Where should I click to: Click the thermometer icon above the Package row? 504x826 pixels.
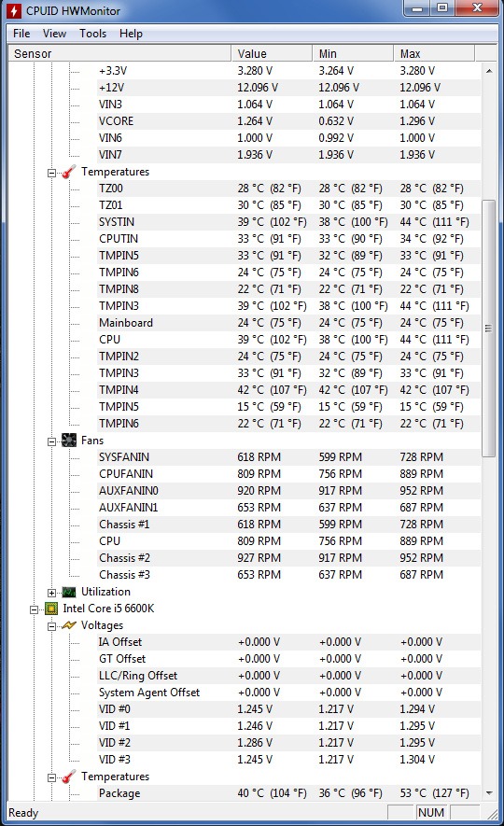coord(69,777)
